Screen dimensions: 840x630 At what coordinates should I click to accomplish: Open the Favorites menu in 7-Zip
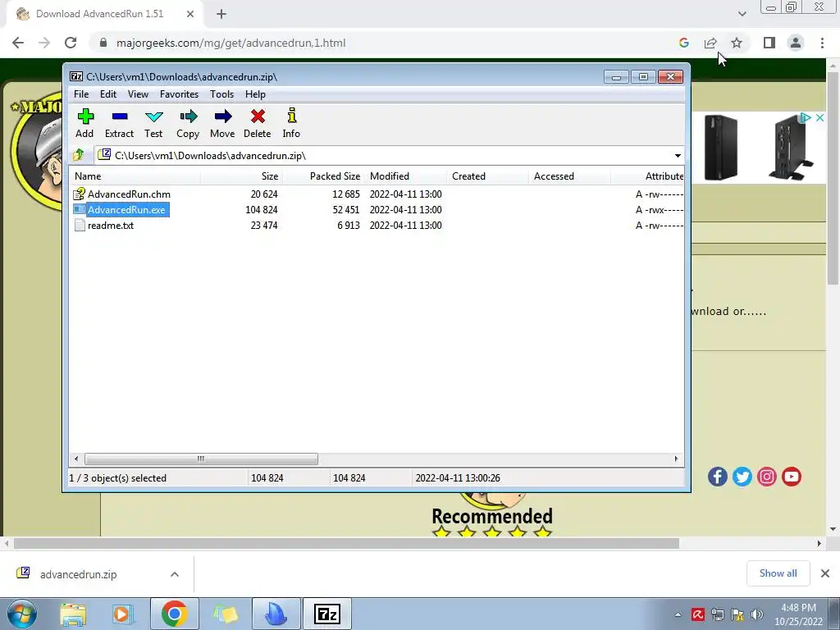180,94
